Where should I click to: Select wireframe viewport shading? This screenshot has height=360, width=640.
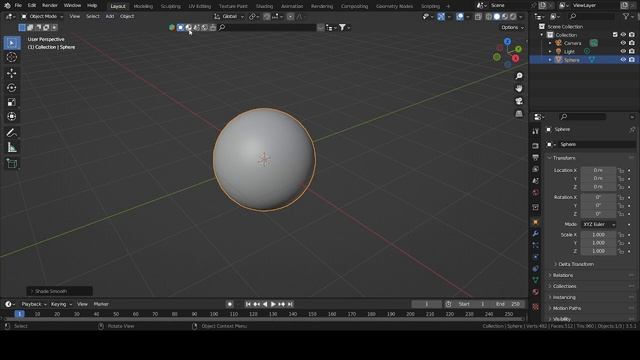489,17
